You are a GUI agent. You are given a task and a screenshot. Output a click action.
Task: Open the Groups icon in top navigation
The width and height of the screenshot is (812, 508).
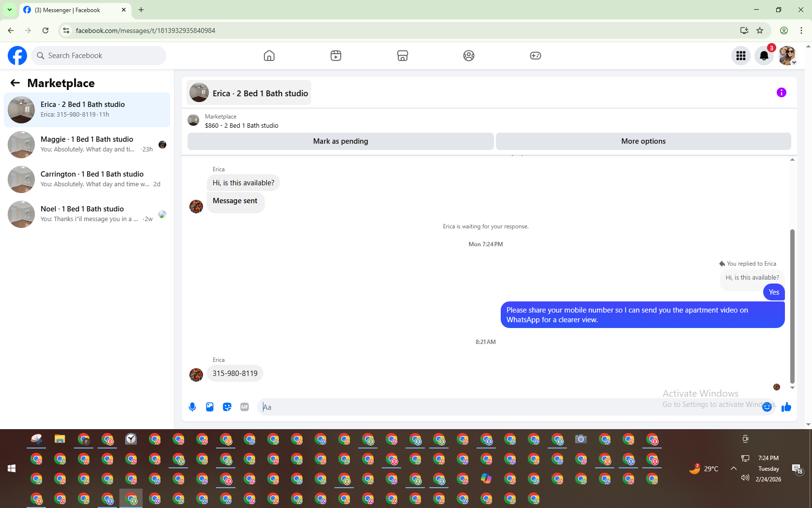click(x=469, y=56)
